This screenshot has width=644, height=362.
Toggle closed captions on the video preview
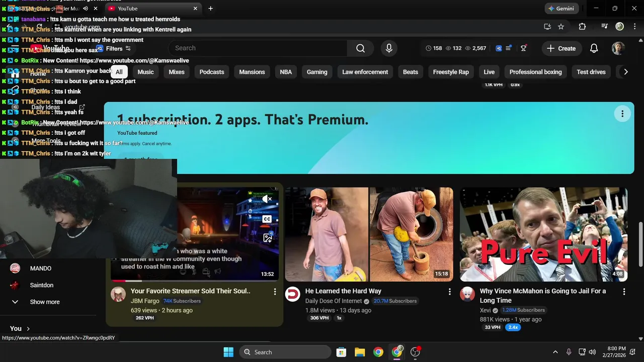tap(267, 219)
